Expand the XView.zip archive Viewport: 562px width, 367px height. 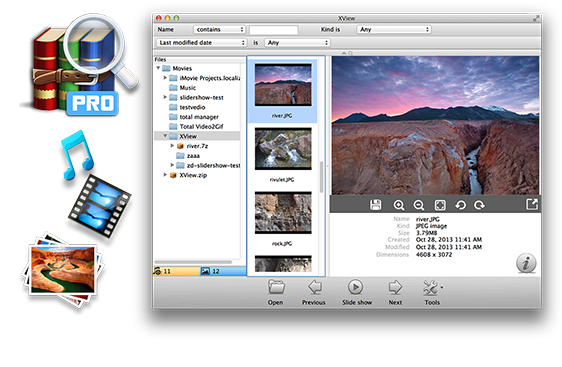point(165,175)
